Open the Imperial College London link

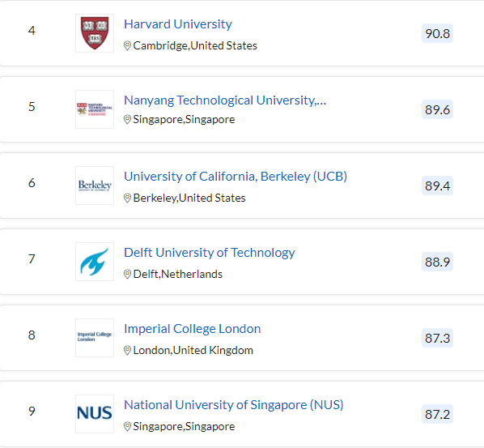193,329
